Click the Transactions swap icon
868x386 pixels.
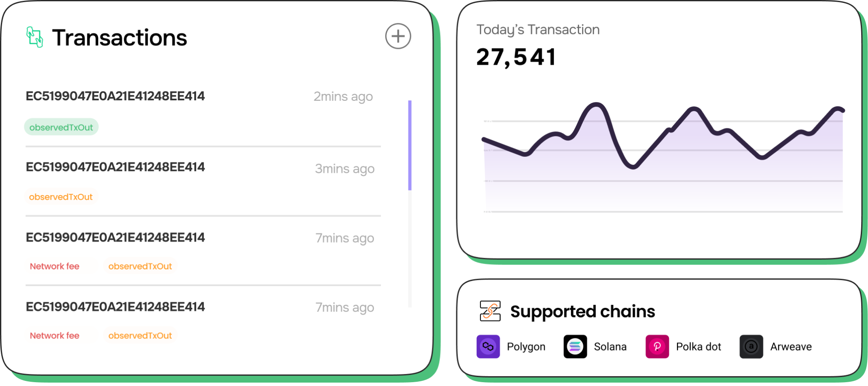pos(34,37)
